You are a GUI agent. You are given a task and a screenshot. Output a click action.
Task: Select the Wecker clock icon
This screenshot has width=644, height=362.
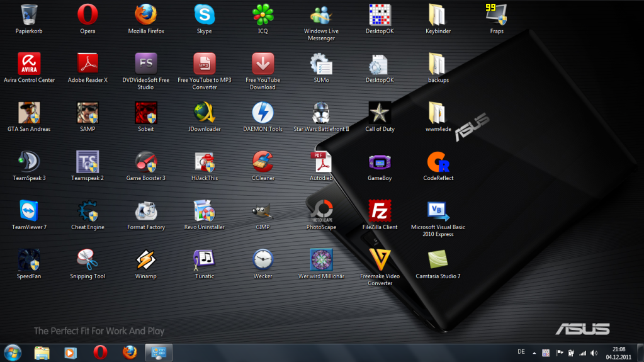click(263, 264)
